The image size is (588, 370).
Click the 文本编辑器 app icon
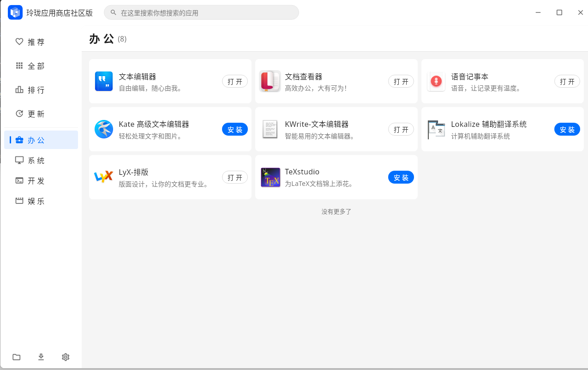104,81
